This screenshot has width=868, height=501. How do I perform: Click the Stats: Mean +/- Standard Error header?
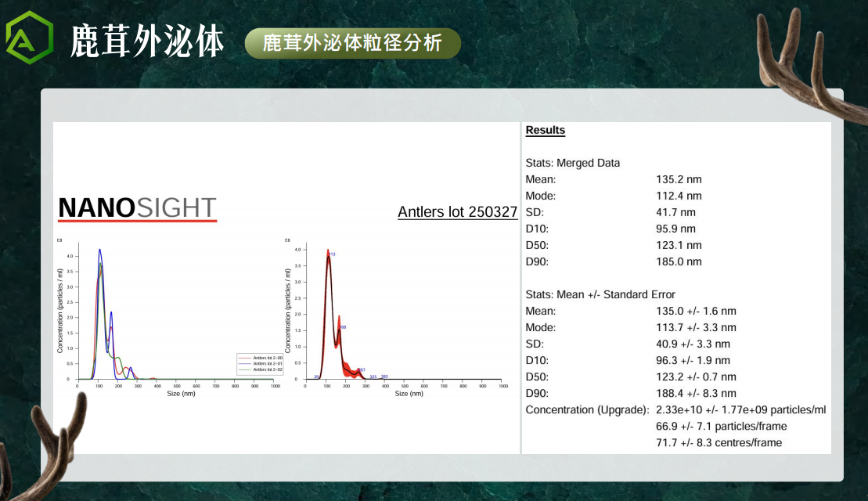[x=600, y=294]
